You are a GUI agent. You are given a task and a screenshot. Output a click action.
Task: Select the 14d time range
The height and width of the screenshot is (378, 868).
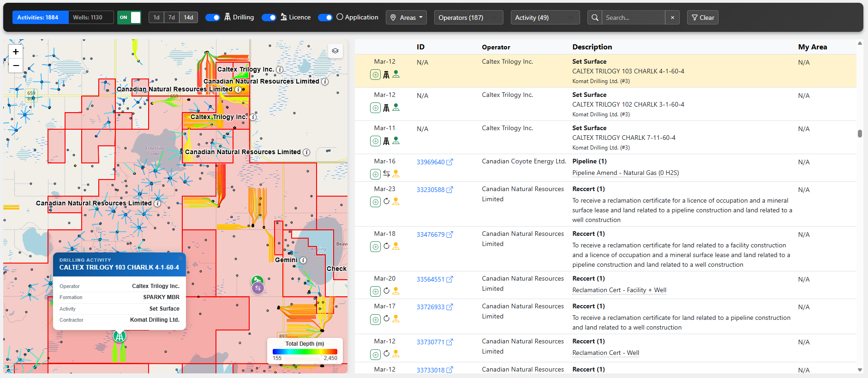click(x=188, y=18)
